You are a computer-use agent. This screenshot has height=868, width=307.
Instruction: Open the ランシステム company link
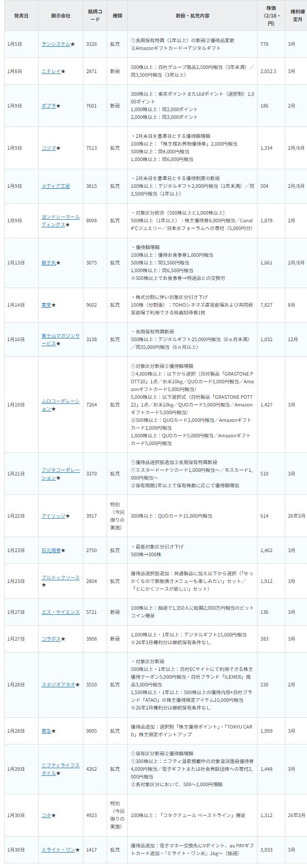click(x=56, y=44)
